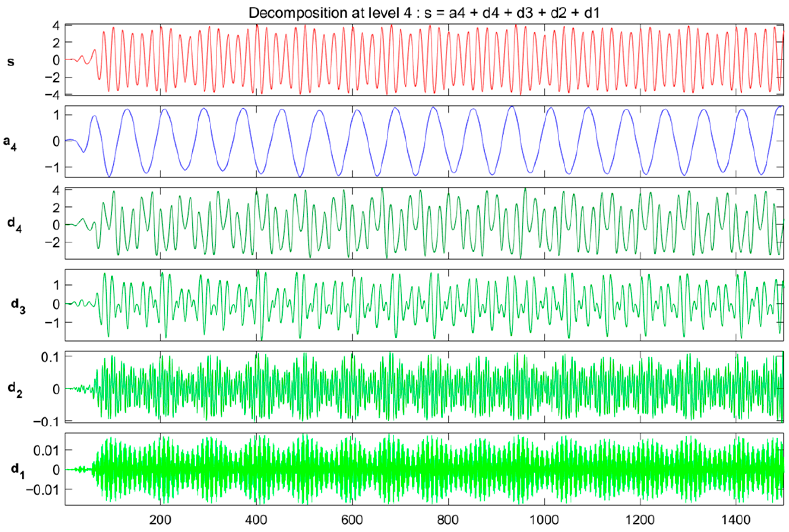Image resolution: width=789 pixels, height=532 pixels.
Task: Click the blue a4 approximation plot
Action: [x=424, y=141]
